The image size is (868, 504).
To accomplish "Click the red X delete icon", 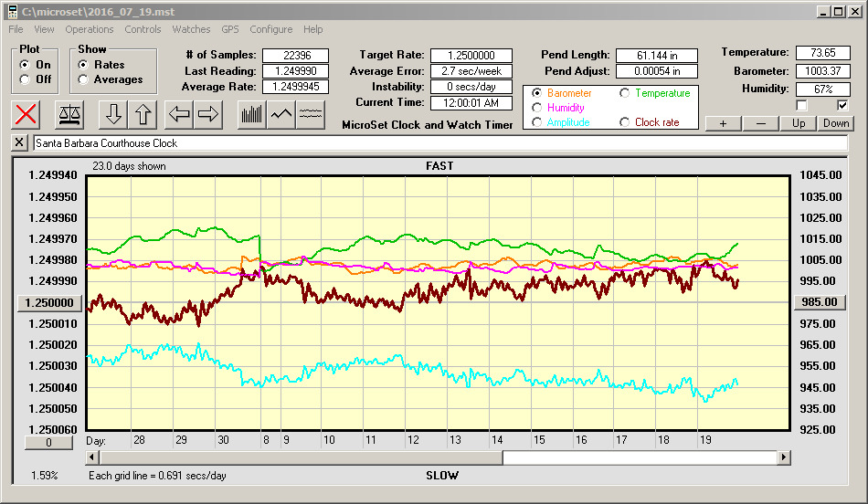I will coord(27,114).
